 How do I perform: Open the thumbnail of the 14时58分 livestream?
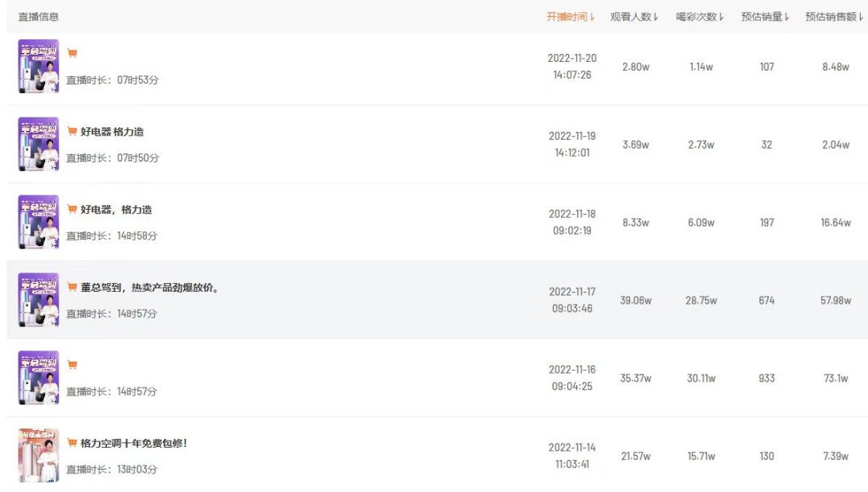point(39,222)
